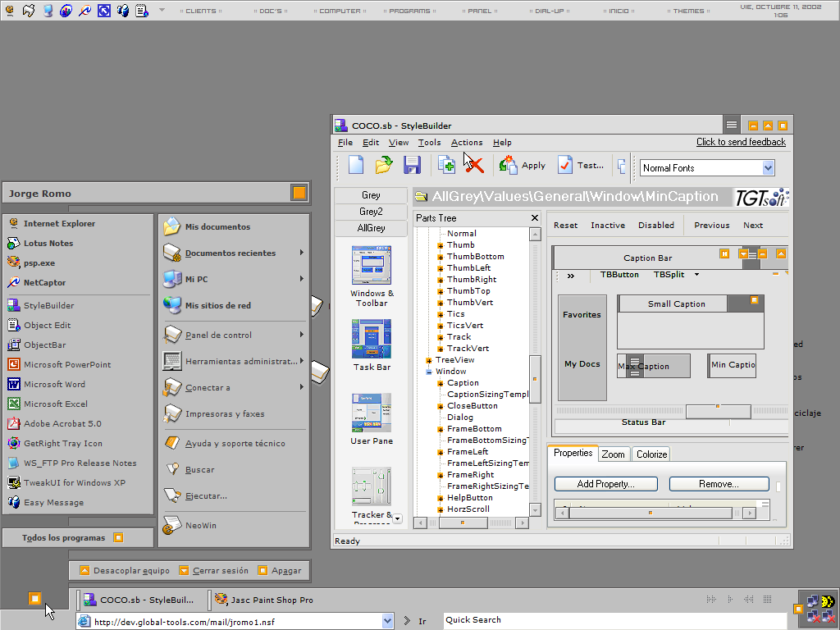Expand the HelpButton tree node
Image resolution: width=840 pixels, height=630 pixels.
tap(441, 498)
